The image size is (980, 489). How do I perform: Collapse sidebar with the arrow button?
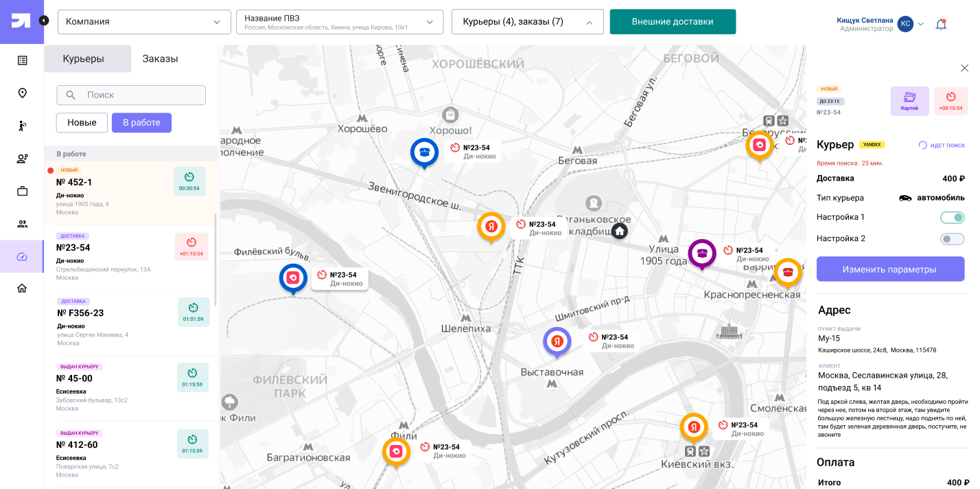tap(44, 21)
